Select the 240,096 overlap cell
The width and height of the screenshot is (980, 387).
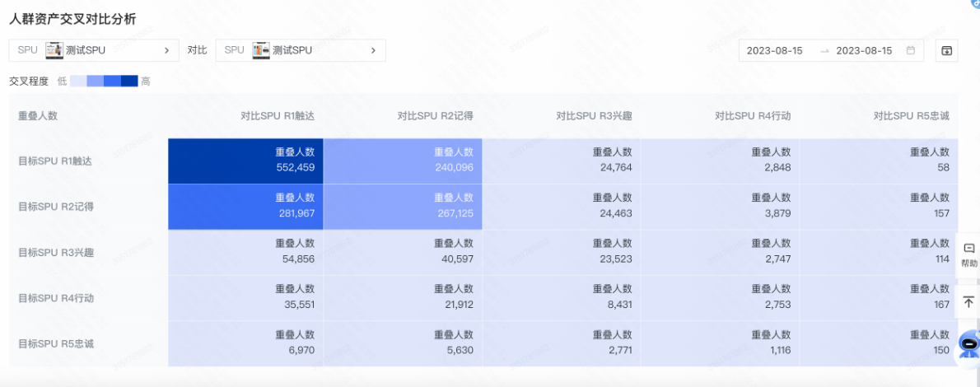(403, 161)
